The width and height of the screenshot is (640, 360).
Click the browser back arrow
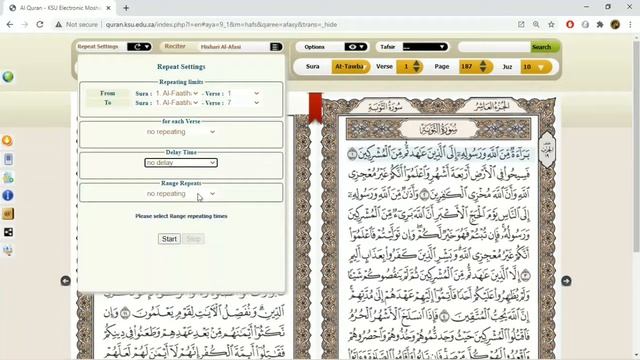click(10, 24)
